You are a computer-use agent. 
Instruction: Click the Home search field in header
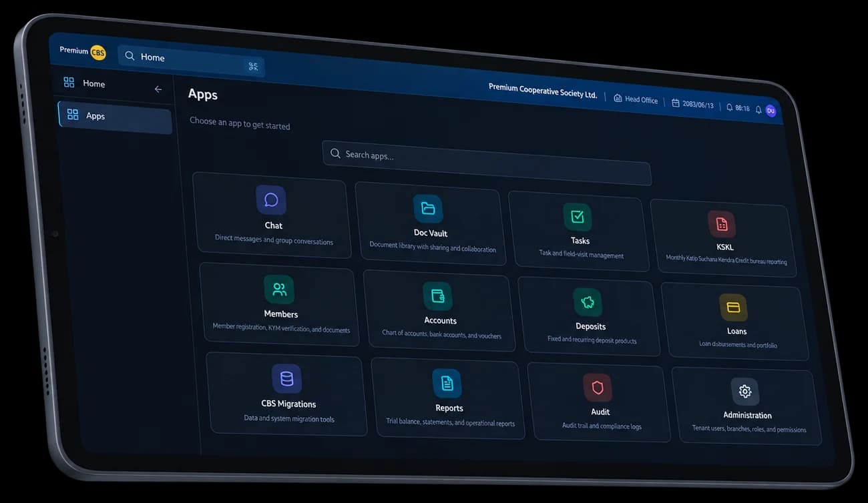pyautogui.click(x=191, y=61)
